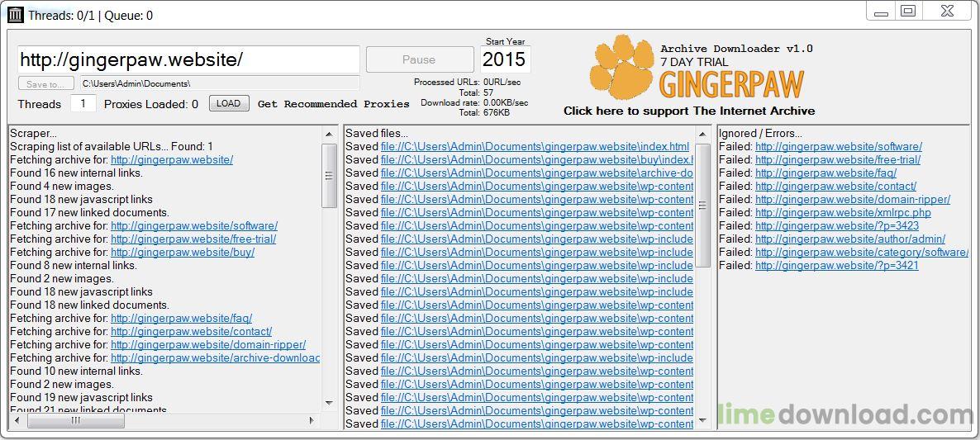Screen dimensions: 980x440
Task: Click here to support The Internet Archive
Action: coord(689,111)
